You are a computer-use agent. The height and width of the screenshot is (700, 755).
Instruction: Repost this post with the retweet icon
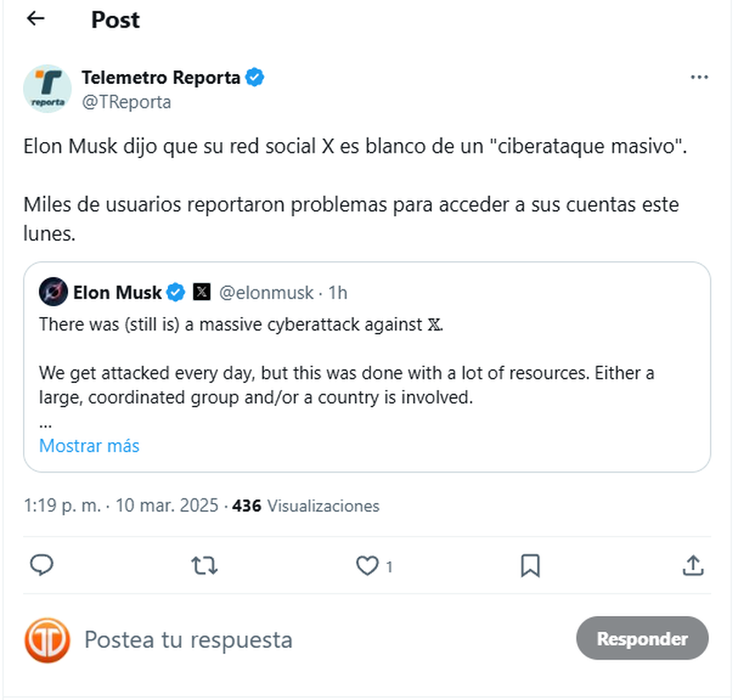(x=204, y=565)
